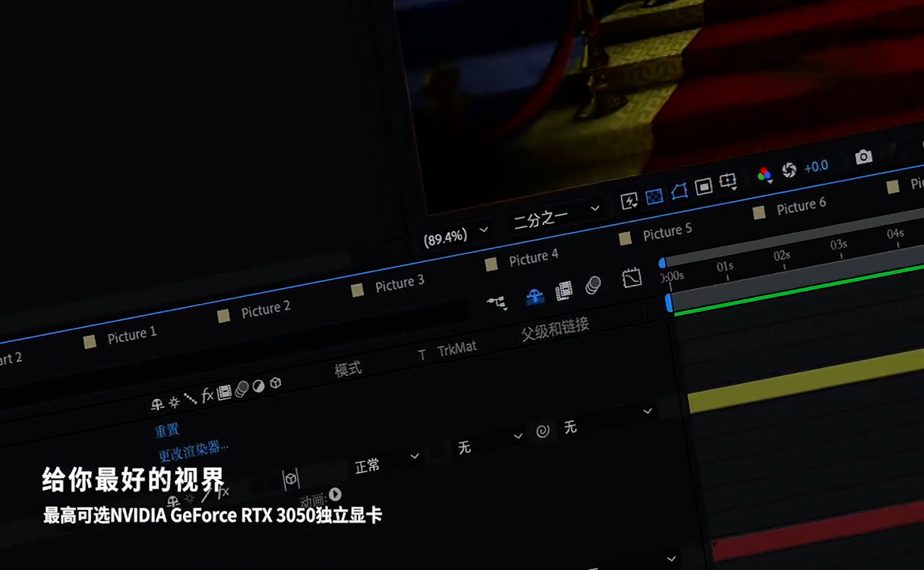This screenshot has height=570, width=924.
Task: Click the parent pick whip spiral icon
Action: [542, 431]
